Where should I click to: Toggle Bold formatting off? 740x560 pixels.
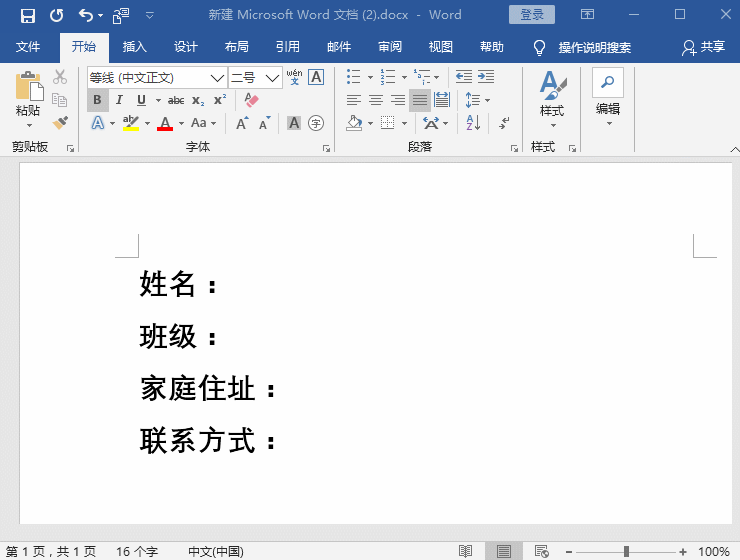coord(97,100)
